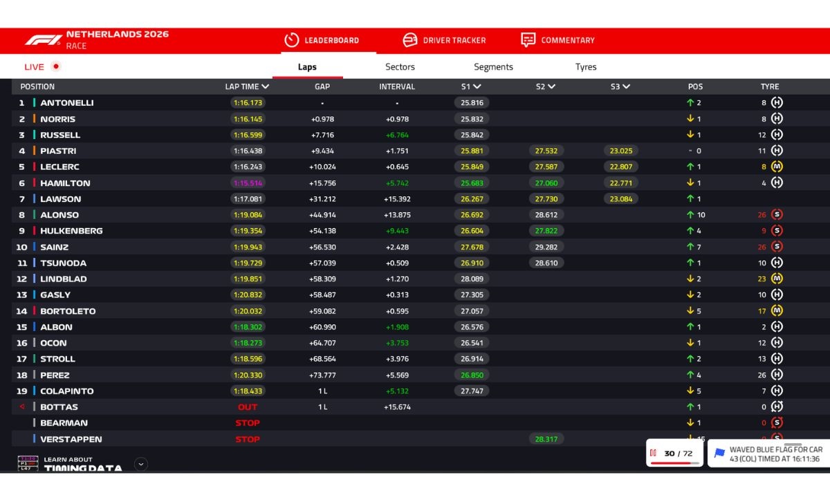Click Alonso's soft tyre icon

777,214
